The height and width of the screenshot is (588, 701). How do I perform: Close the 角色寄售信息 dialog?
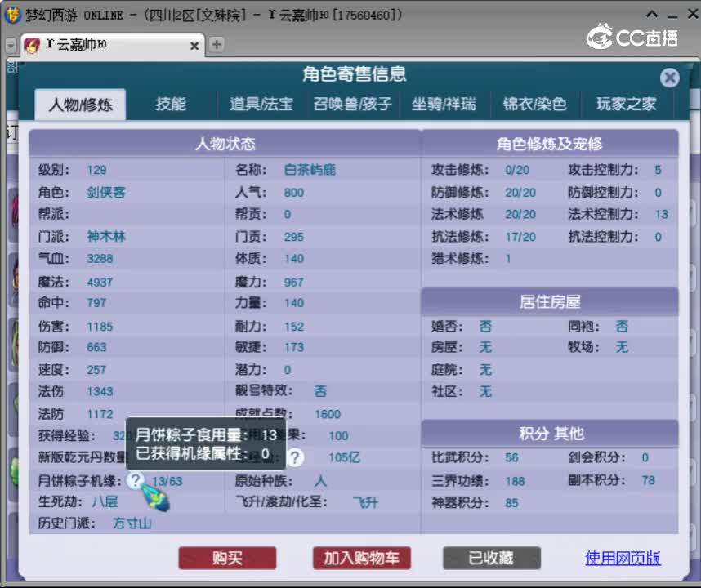pos(669,78)
